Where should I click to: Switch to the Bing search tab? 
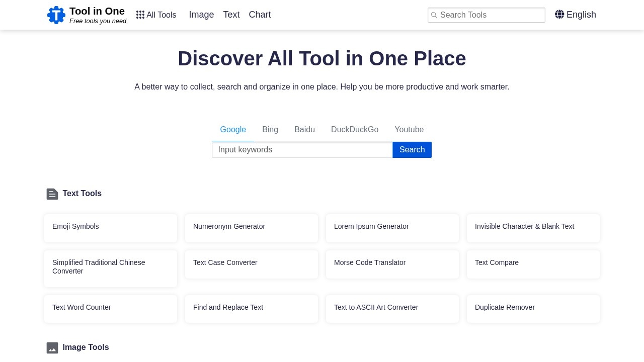[x=270, y=130]
